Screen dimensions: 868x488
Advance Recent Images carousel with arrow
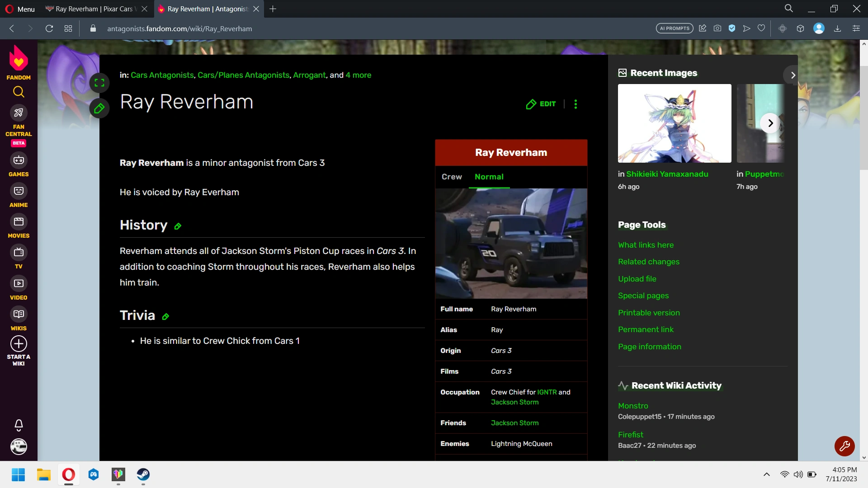point(770,123)
